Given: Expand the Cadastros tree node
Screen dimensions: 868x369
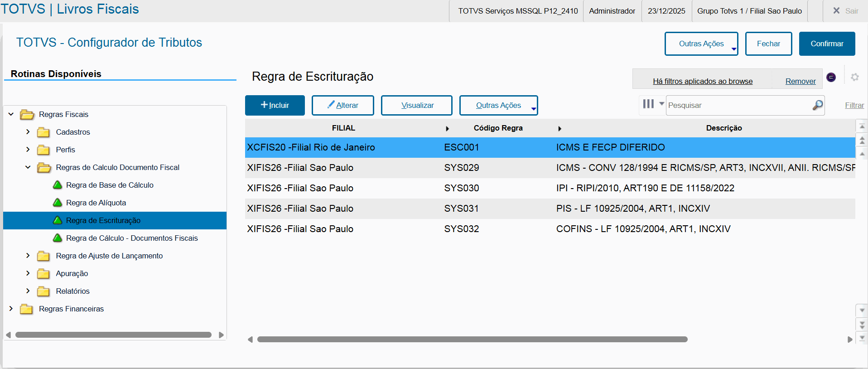Looking at the screenshot, I should pyautogui.click(x=28, y=132).
